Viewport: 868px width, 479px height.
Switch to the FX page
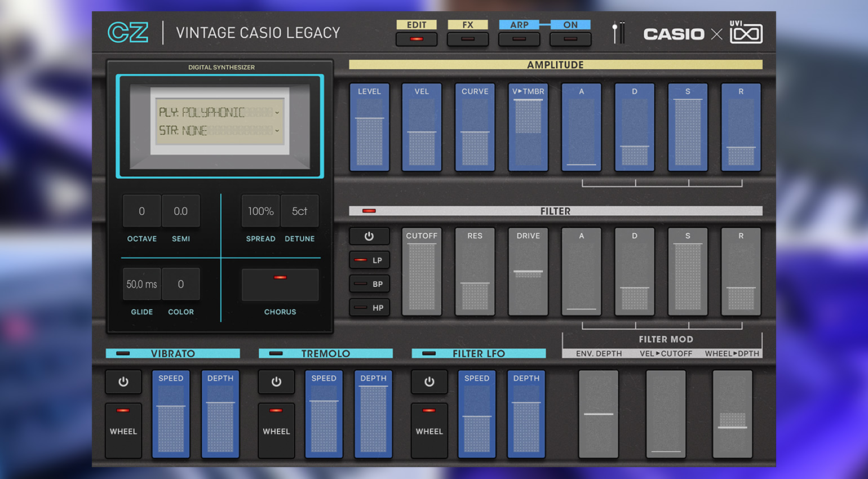tap(467, 39)
